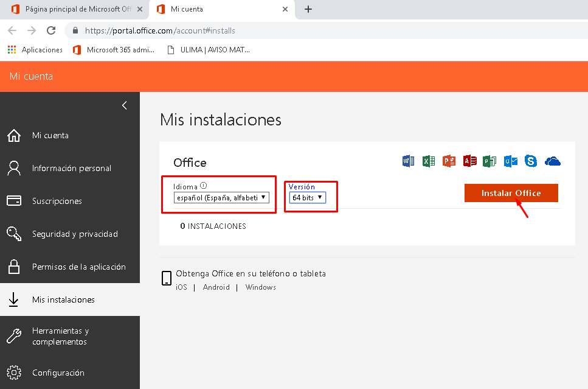Image resolution: width=588 pixels, height=389 pixels.
Task: Open the ULIMA AVISO MAT bookmark
Action: pyautogui.click(x=208, y=49)
